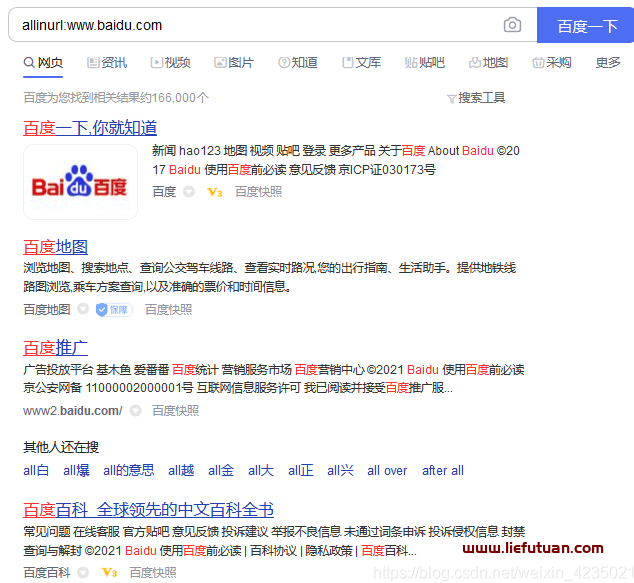Switch to the 图片 tab

pyautogui.click(x=234, y=63)
